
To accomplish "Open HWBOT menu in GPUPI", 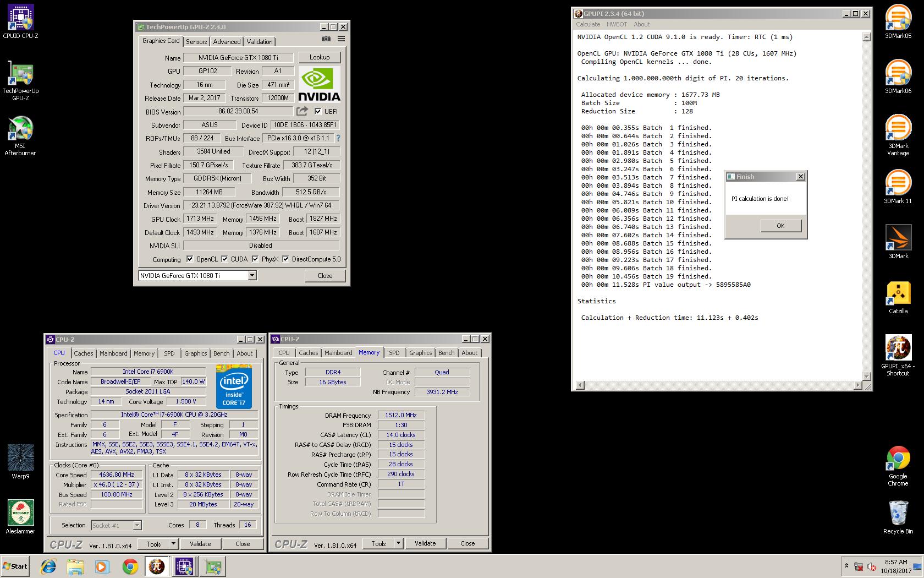I will [x=617, y=24].
